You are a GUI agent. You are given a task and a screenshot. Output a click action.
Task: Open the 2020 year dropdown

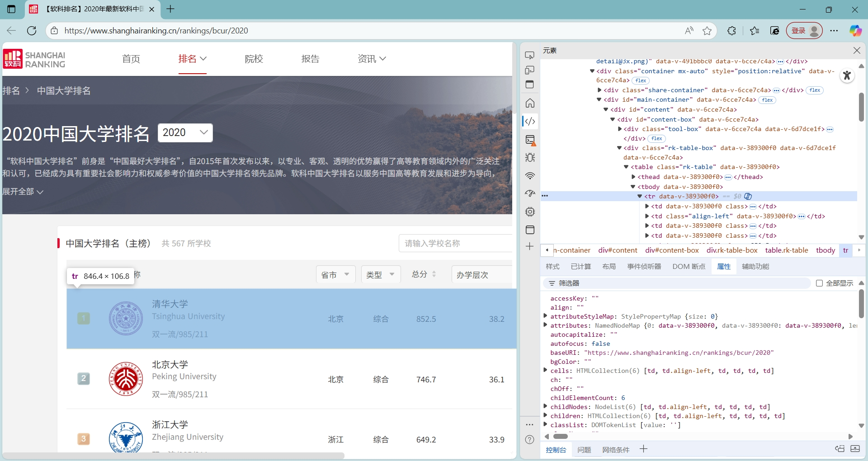[185, 132]
